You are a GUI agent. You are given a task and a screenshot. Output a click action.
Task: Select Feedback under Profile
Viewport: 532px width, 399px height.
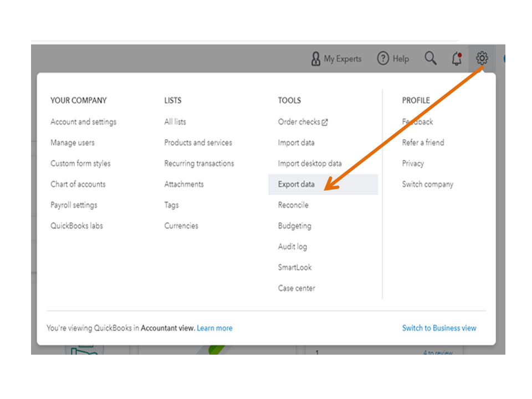point(417,122)
